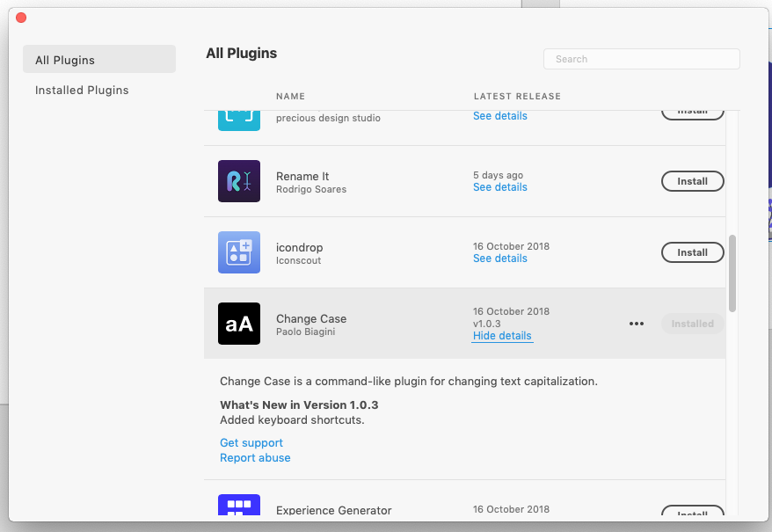Install the icondrop plugin
Image resolution: width=772 pixels, height=532 pixels.
[x=692, y=252]
